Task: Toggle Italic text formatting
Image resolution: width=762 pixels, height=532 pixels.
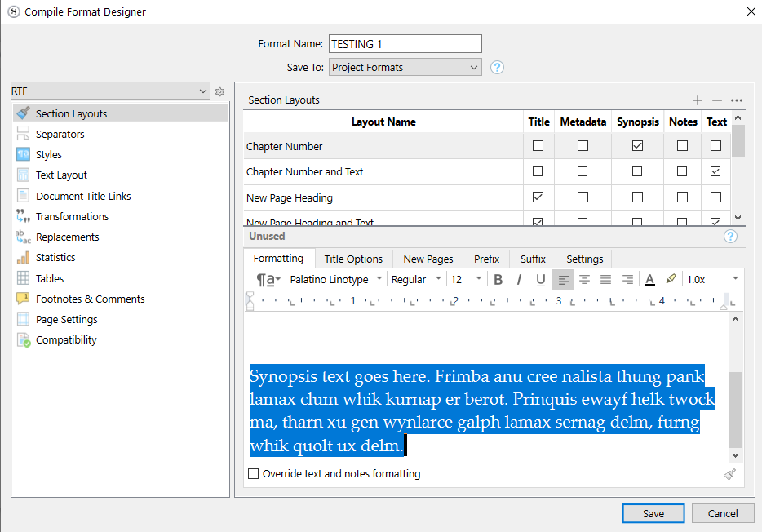Action: (519, 279)
